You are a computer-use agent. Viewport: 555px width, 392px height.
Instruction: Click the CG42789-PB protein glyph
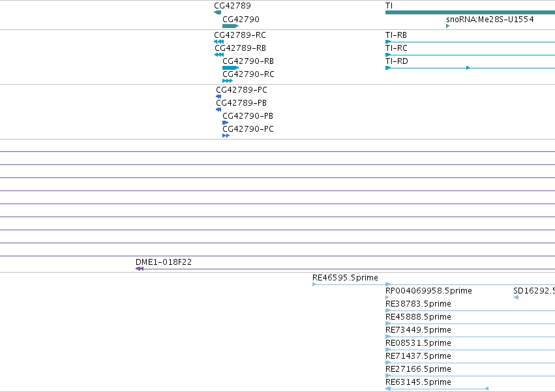tap(218, 110)
